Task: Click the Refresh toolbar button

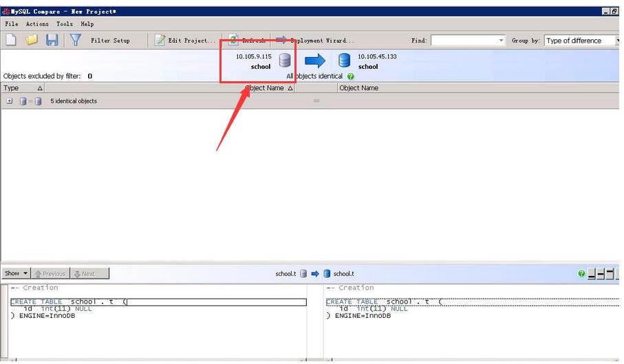Action: click(247, 40)
